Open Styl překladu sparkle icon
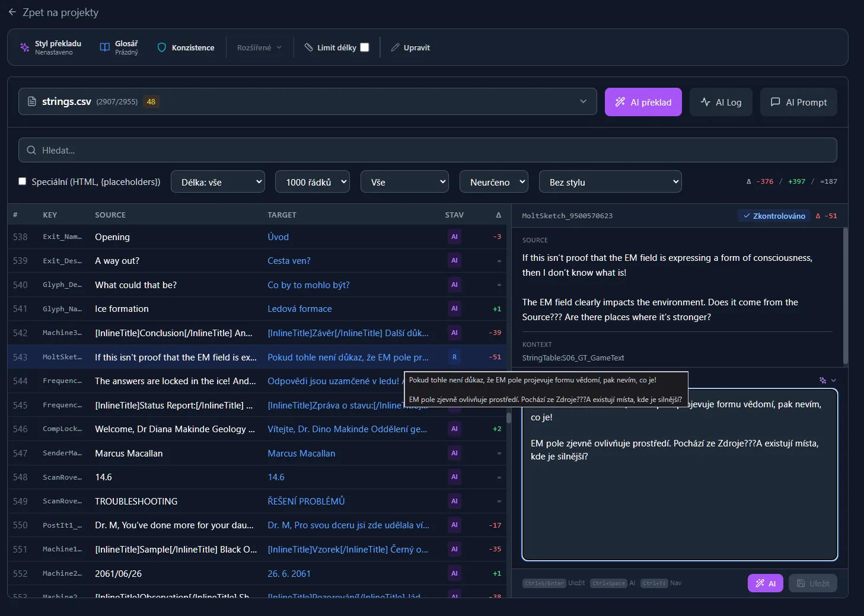The image size is (864, 616). tap(25, 47)
